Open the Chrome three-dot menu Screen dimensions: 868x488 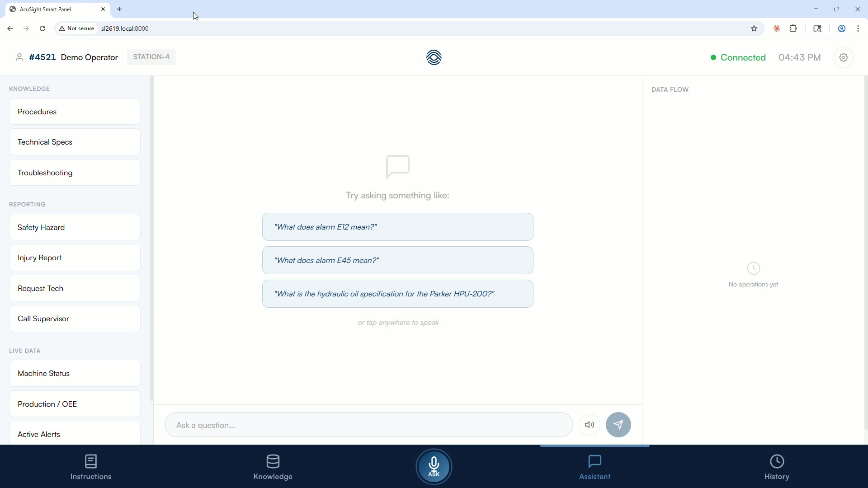point(858,28)
